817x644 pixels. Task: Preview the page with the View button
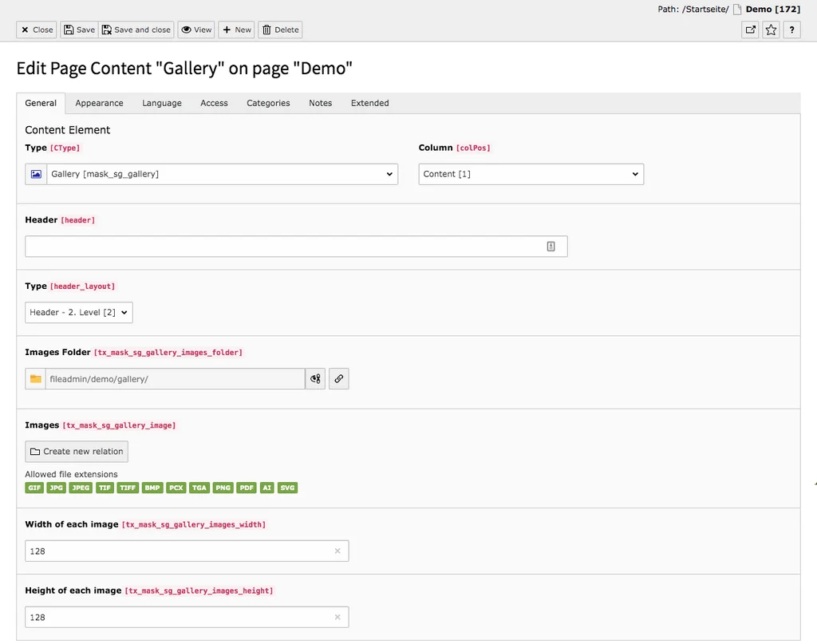[x=196, y=30]
